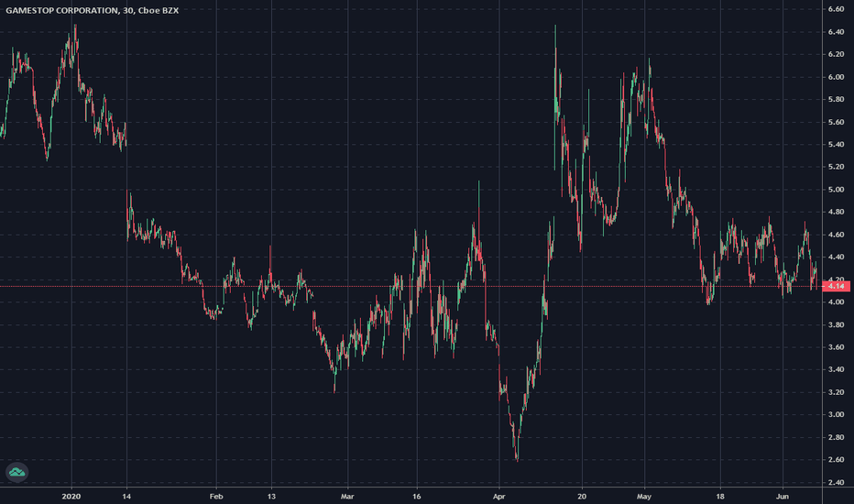
Task: Click the 4.00 price axis label
Action: 836,301
